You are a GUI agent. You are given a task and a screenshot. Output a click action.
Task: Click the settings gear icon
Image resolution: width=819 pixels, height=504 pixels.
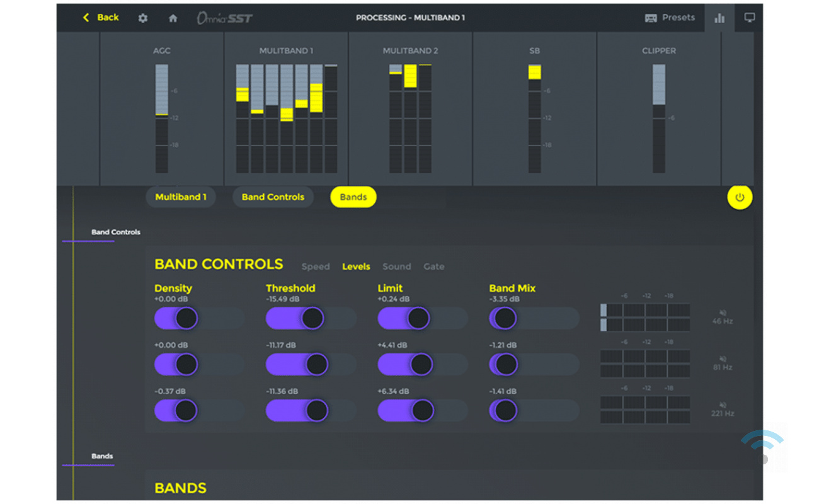tap(143, 18)
